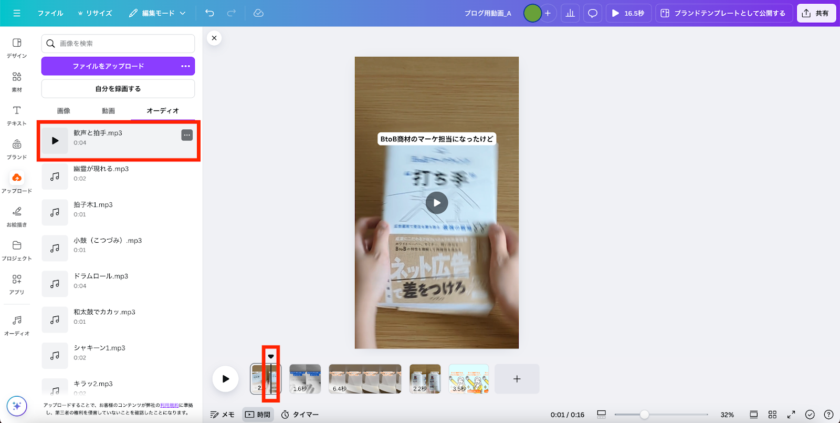Click the 共有 (Share) button
Viewport: 840px width, 423px height.
click(816, 13)
